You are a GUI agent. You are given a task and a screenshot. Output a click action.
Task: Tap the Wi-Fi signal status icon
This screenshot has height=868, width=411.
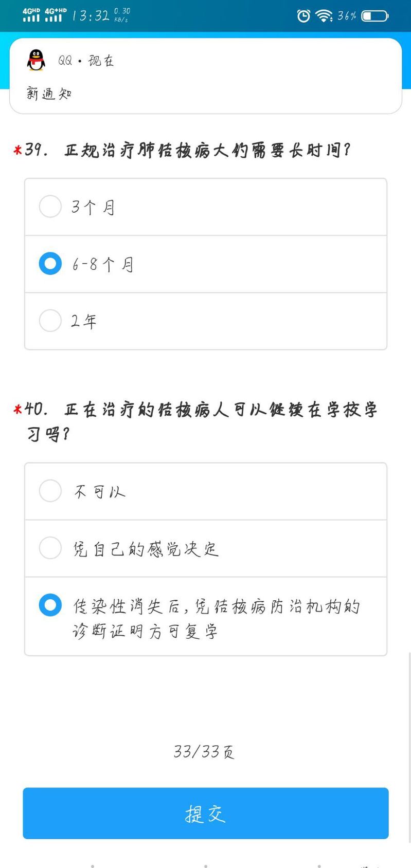click(x=324, y=16)
